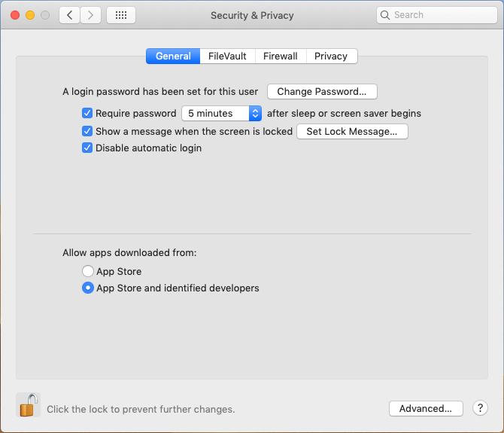This screenshot has width=504, height=433.
Task: Switch to the Privacy tab
Action: (331, 56)
